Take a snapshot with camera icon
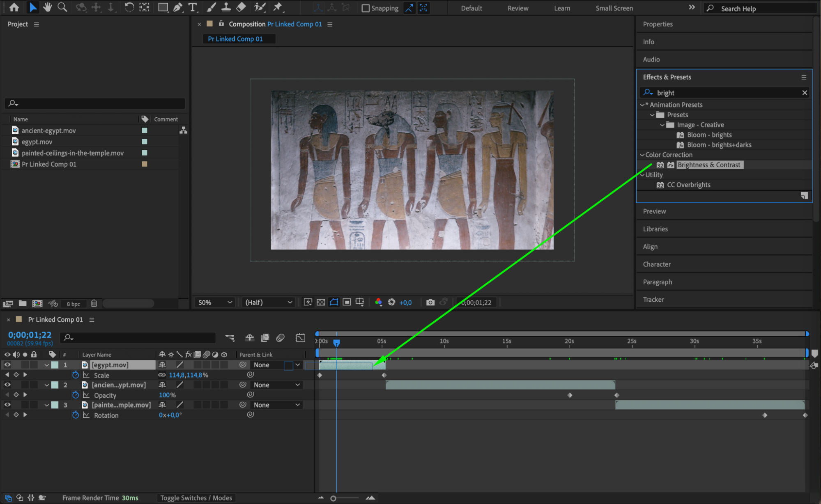This screenshot has width=821, height=504. click(430, 302)
